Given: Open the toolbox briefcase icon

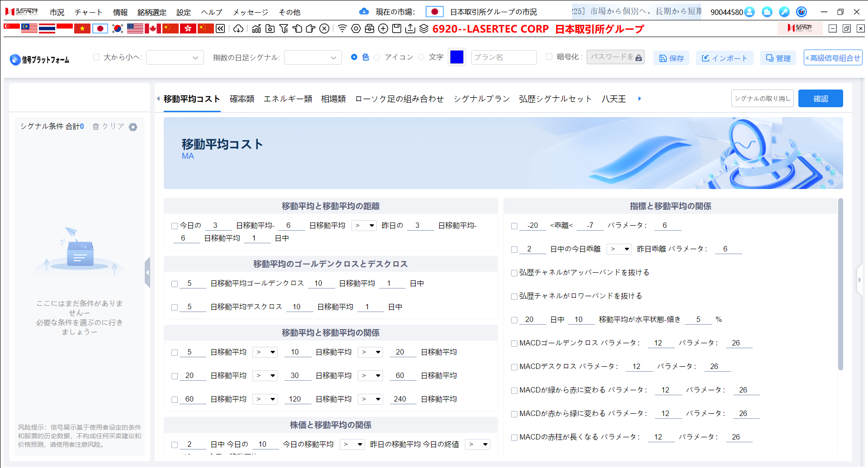Looking at the screenshot, I should coord(370,29).
